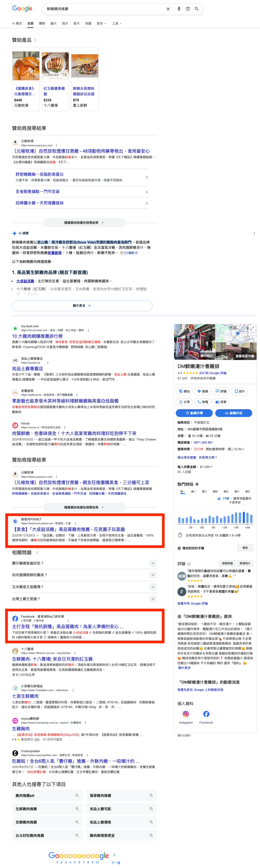Expand AI summary with 顯示更多
The height and width of the screenshot is (868, 260).
82,306
